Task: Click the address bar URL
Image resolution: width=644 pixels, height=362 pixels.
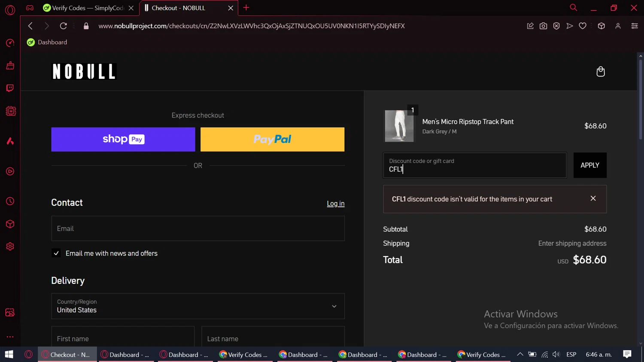Action: (252, 26)
